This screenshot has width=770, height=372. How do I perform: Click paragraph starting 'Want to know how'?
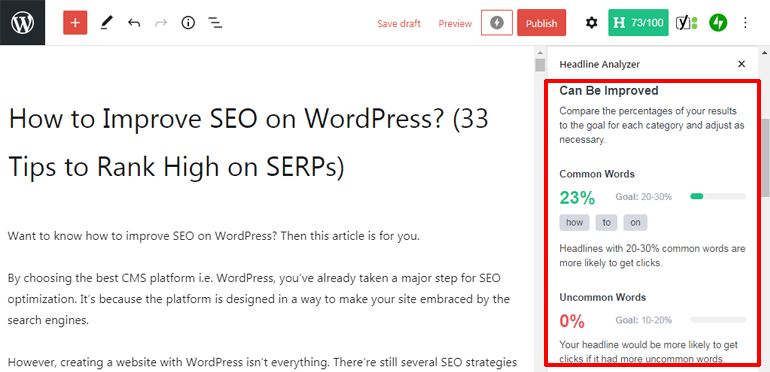[x=214, y=236]
